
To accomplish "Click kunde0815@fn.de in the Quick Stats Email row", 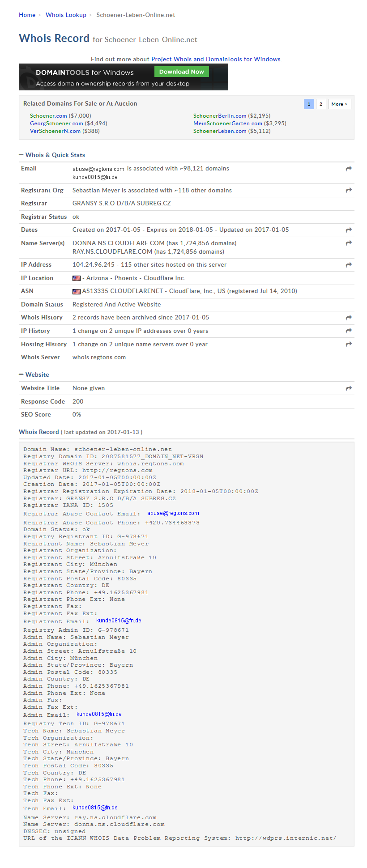I will point(95,177).
